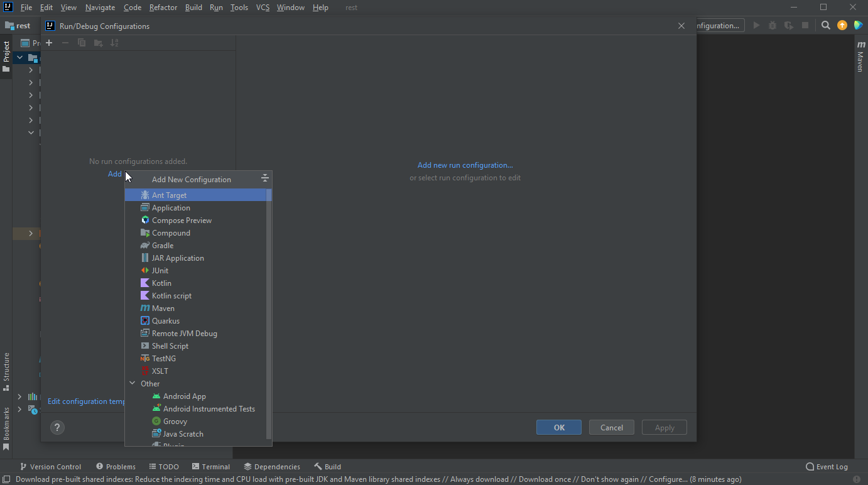
Task: Add a new configuration with the plus icon
Action: pyautogui.click(x=49, y=43)
